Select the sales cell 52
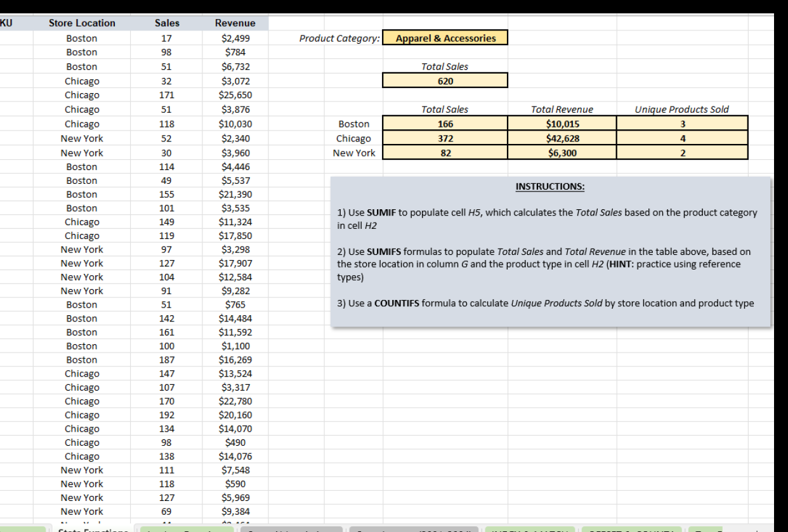This screenshot has height=532, width=788. click(x=167, y=138)
